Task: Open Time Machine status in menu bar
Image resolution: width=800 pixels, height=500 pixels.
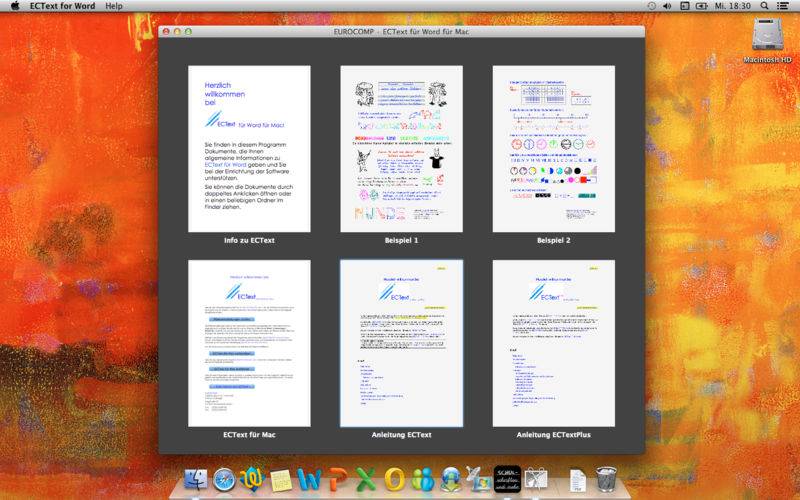Action: 652,6
